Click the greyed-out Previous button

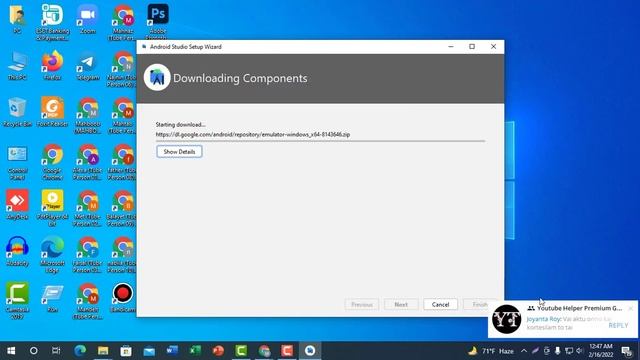tap(362, 304)
